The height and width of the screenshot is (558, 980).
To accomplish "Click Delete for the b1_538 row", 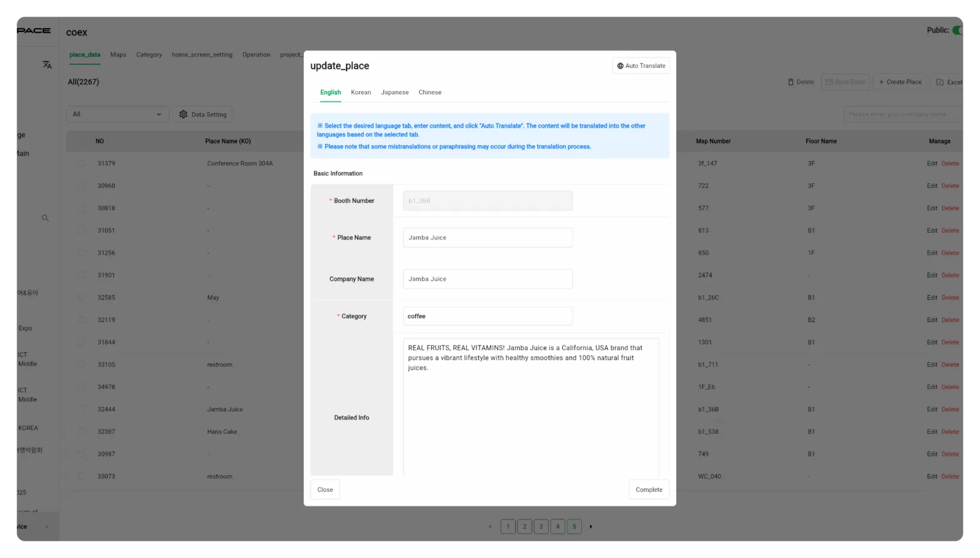I will pos(950,432).
